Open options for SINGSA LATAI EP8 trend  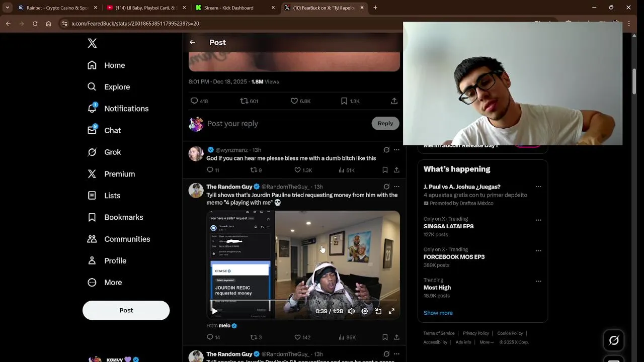coord(538,220)
